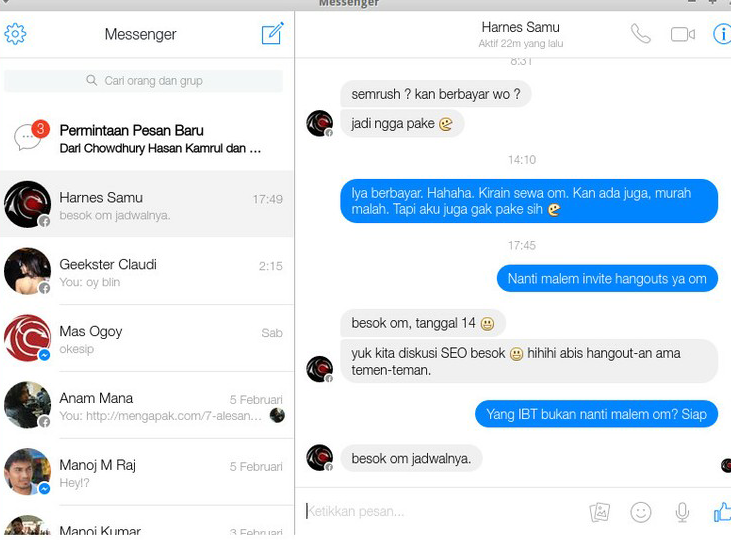Click the 14:10 timestamp in the chat
This screenshot has width=731, height=540.
(522, 160)
